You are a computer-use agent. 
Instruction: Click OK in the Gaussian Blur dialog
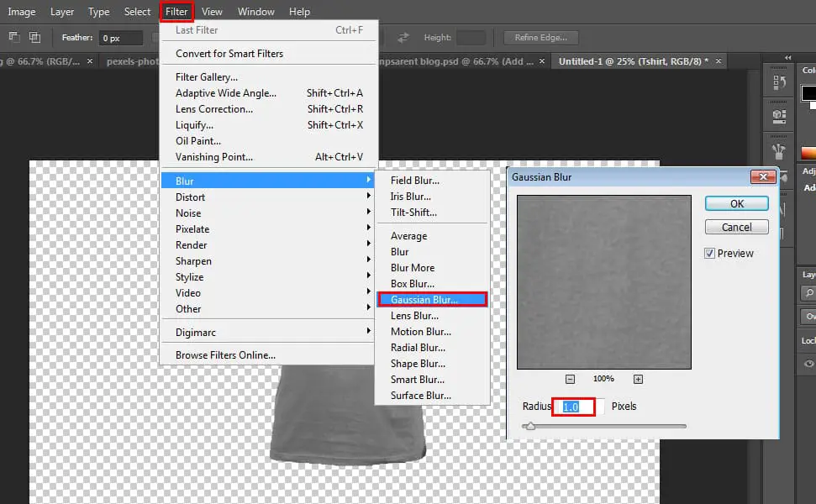coord(736,203)
